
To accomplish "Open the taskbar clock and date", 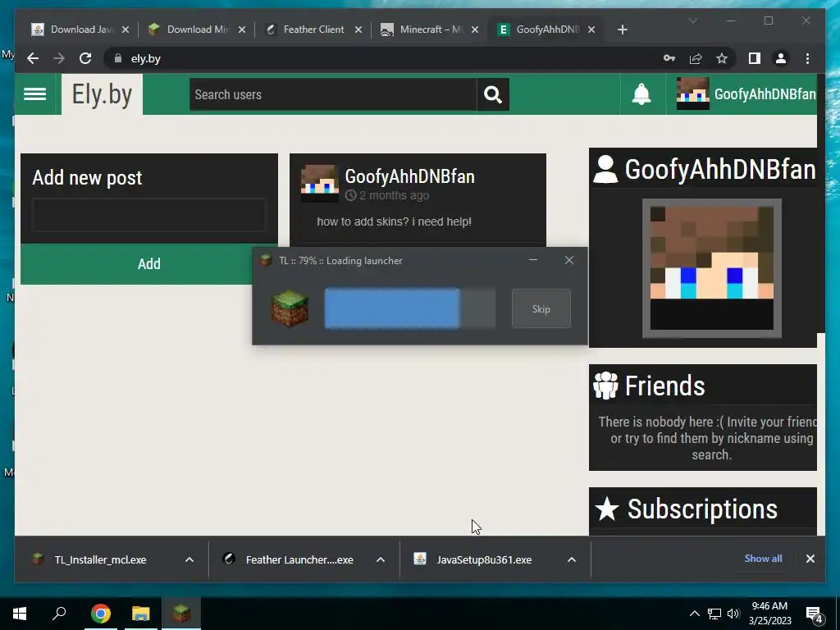I will click(769, 614).
